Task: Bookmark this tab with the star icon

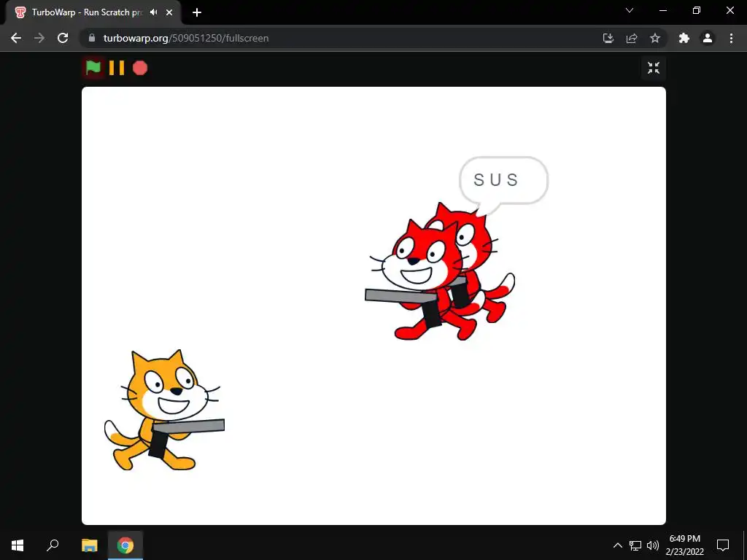Action: click(x=655, y=38)
